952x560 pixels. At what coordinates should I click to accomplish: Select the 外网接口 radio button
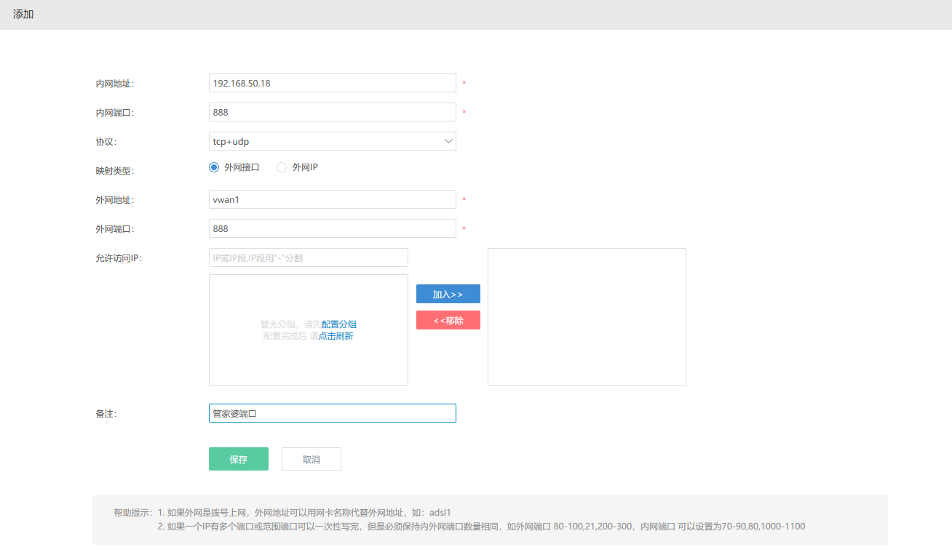(x=214, y=167)
